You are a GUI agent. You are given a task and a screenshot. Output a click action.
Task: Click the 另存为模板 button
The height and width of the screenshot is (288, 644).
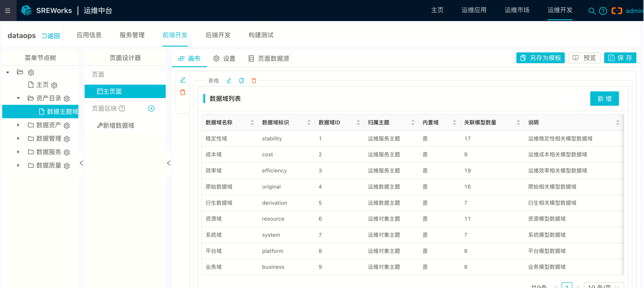point(540,58)
